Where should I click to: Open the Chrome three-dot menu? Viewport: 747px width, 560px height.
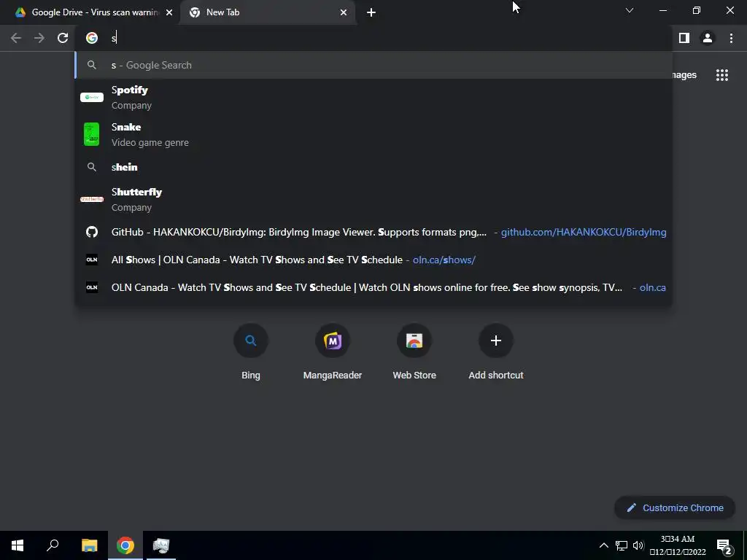click(731, 38)
